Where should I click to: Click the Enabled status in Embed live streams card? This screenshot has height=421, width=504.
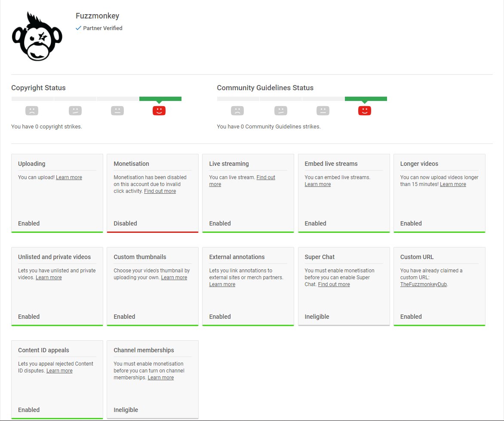pos(315,223)
